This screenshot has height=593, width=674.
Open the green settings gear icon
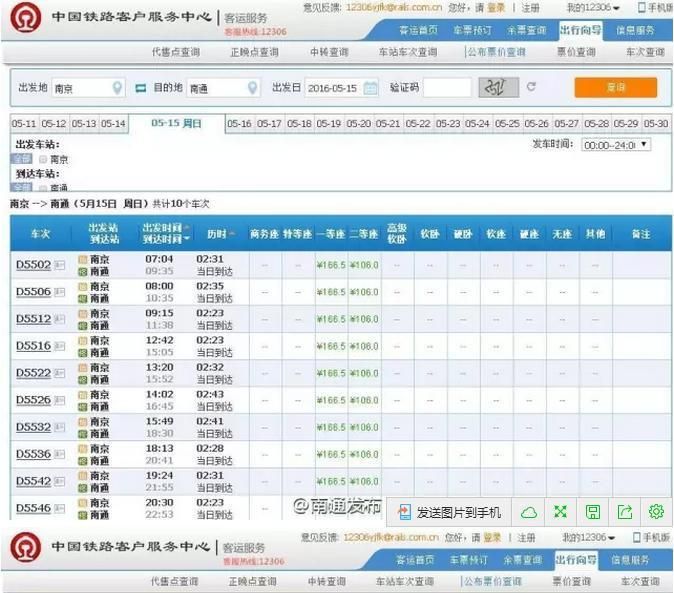[x=656, y=512]
